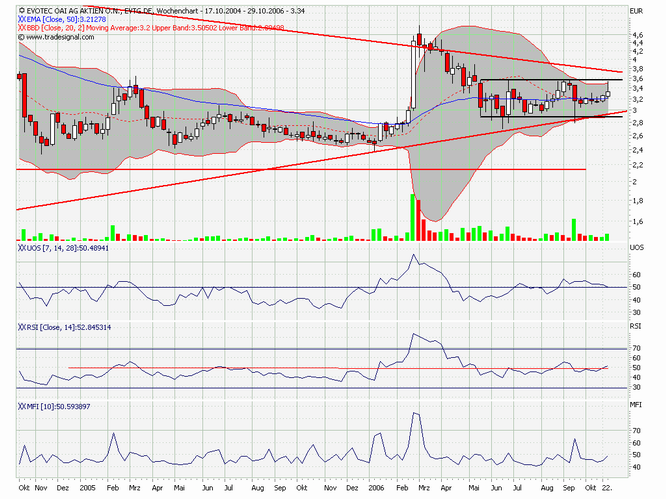Viewport: 666px width, 499px height.
Task: Click the final date marker labeled 22.
Action: click(606, 488)
